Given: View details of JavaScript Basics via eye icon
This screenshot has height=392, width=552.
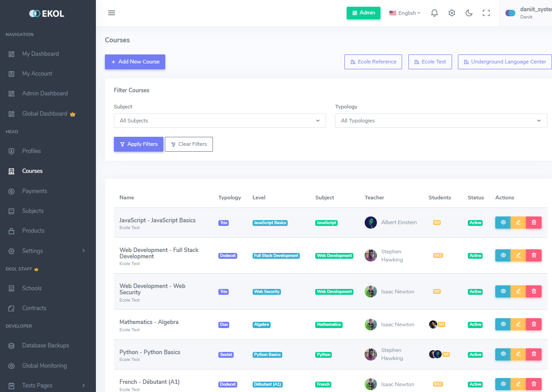Looking at the screenshot, I should pyautogui.click(x=503, y=222).
